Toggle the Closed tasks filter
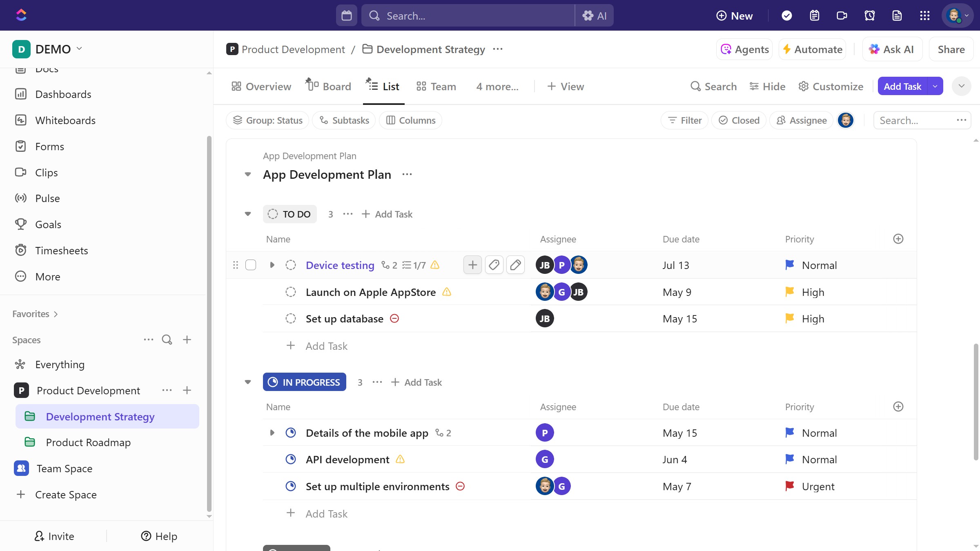The image size is (980, 551). point(739,120)
